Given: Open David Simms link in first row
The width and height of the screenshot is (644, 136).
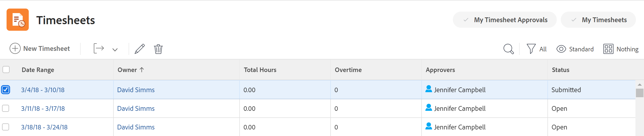Looking at the screenshot, I should 136,90.
